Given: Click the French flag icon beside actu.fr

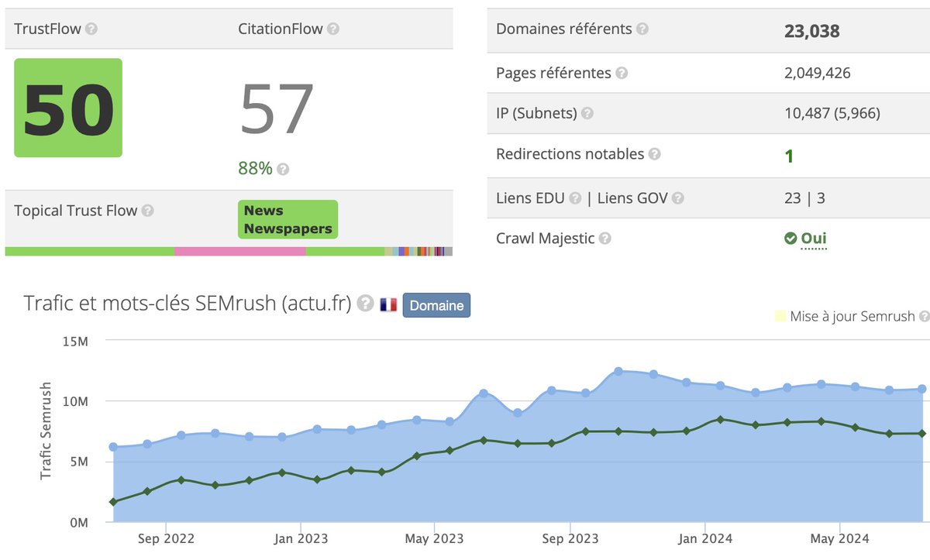Looking at the screenshot, I should point(389,306).
